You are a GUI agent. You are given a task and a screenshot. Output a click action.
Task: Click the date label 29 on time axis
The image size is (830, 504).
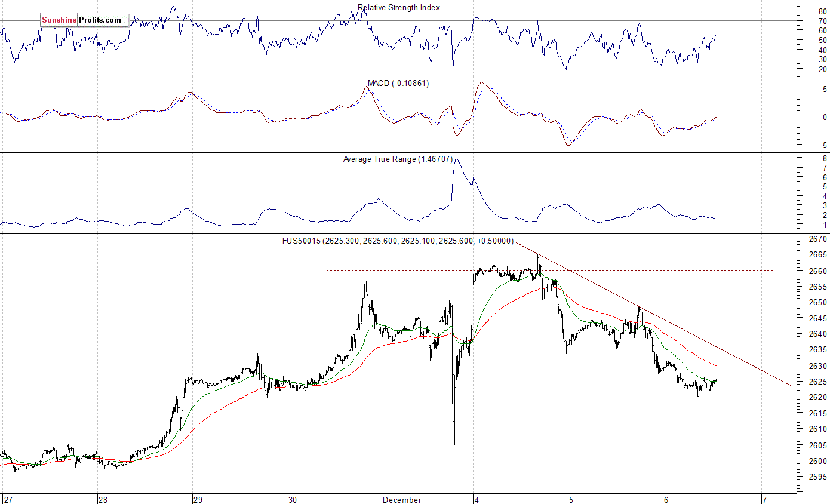tap(198, 500)
